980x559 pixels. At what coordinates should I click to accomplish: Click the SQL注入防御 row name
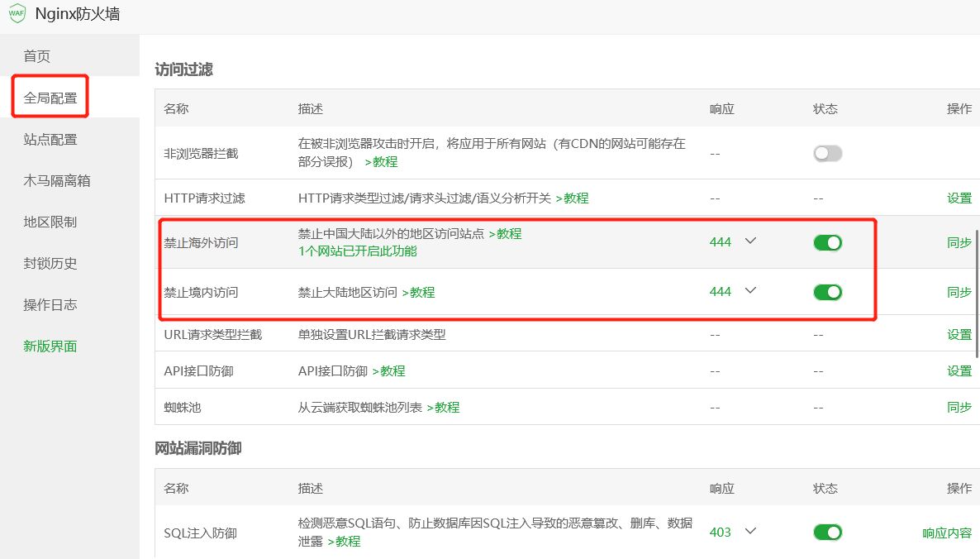click(201, 533)
